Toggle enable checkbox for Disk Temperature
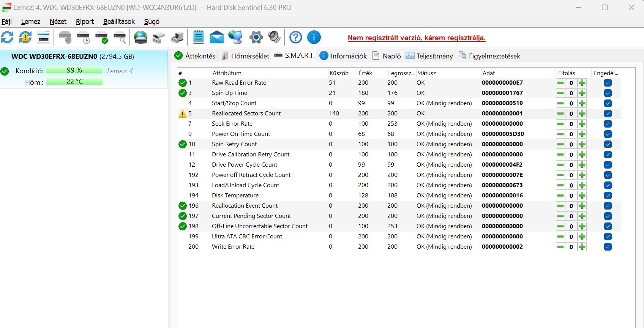The height and width of the screenshot is (328, 644). pyautogui.click(x=608, y=196)
